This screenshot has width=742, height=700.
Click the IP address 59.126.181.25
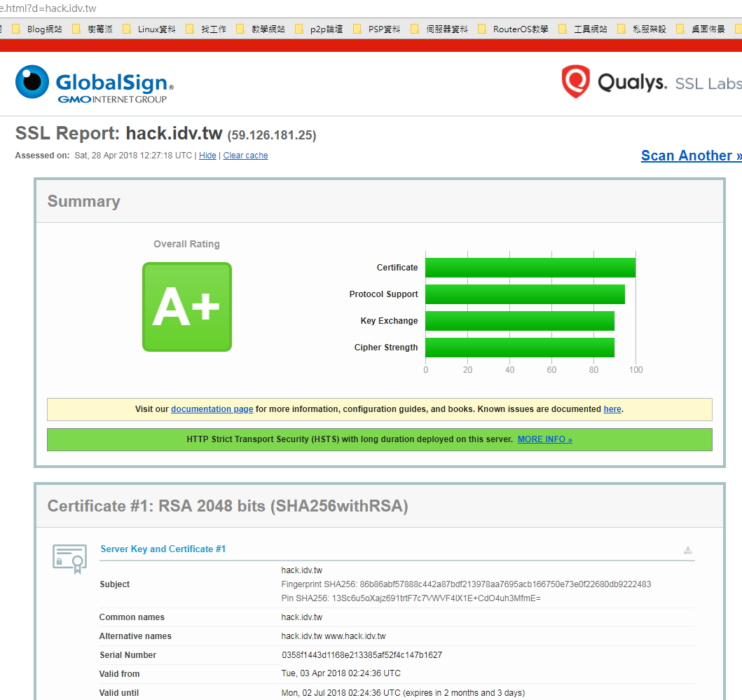click(x=272, y=135)
